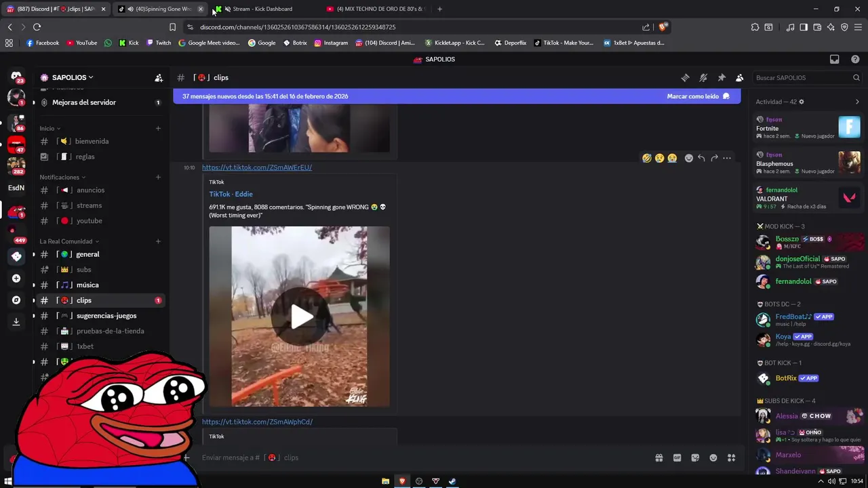This screenshot has width=868, height=488.
Task: Open the Twitch bookmark
Action: (x=159, y=43)
